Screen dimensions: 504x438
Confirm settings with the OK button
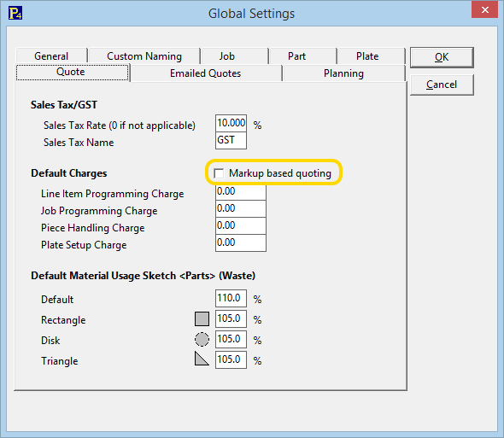point(442,57)
